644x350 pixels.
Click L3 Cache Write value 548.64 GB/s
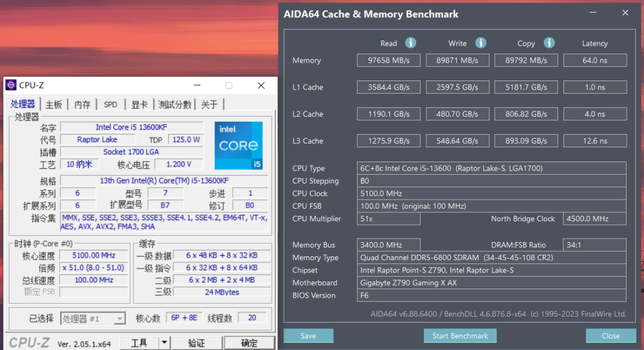pyautogui.click(x=457, y=141)
